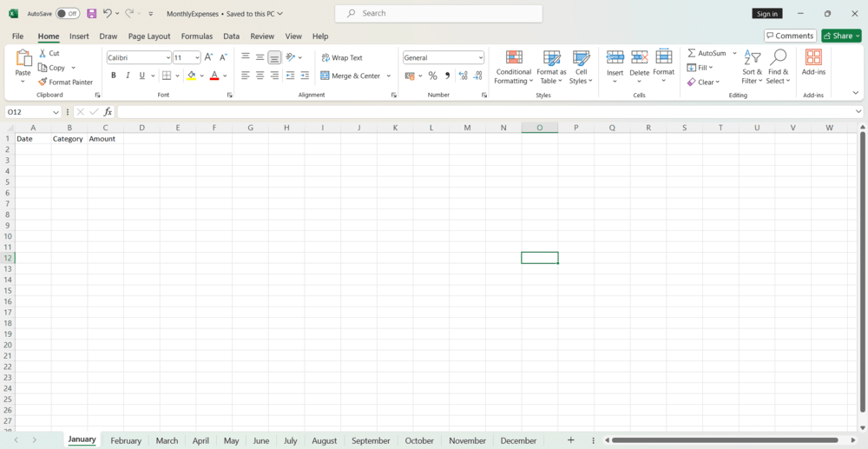Click the Save icon in title bar

(x=92, y=13)
